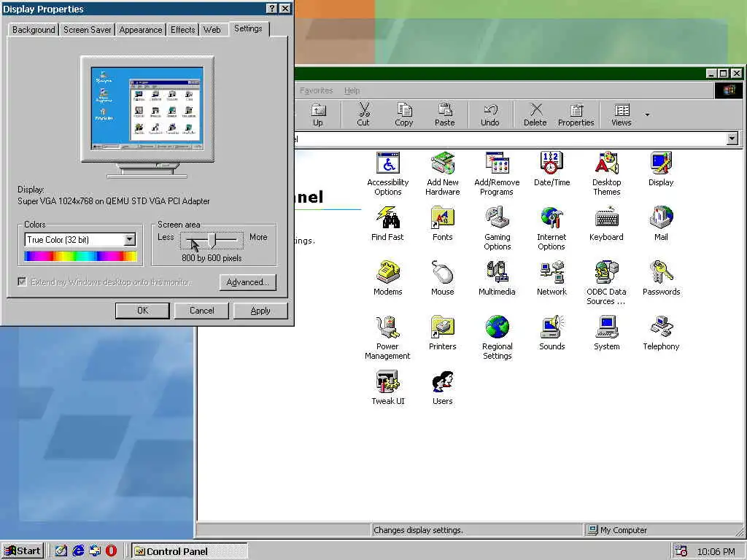Switch to the Web tab
Screen dimensions: 747x560
click(x=212, y=29)
